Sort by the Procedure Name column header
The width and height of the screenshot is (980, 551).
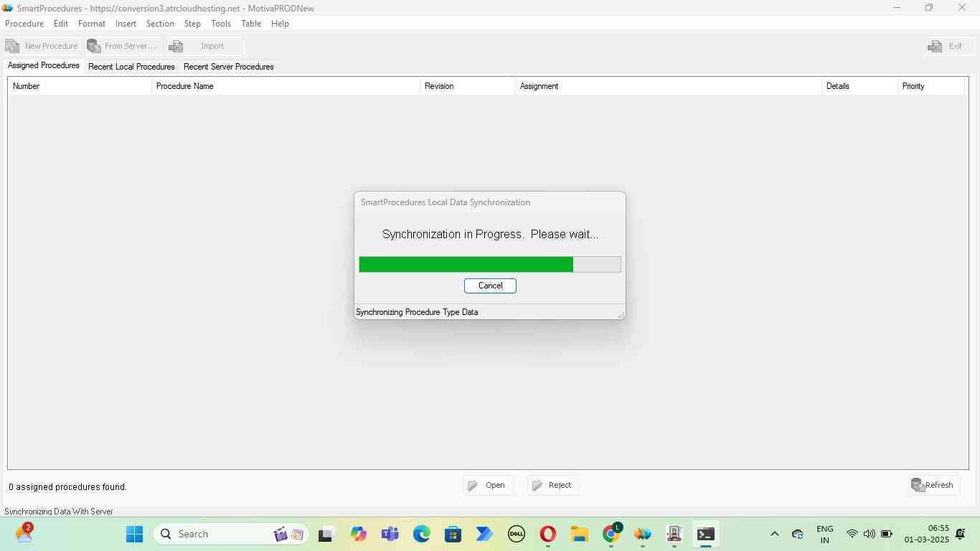(x=286, y=86)
